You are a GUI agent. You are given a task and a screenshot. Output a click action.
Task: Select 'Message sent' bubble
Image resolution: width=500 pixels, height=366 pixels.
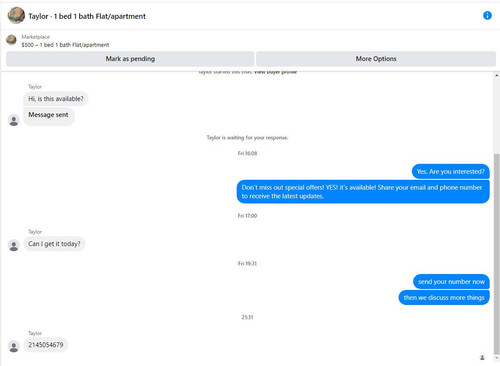[x=48, y=116]
